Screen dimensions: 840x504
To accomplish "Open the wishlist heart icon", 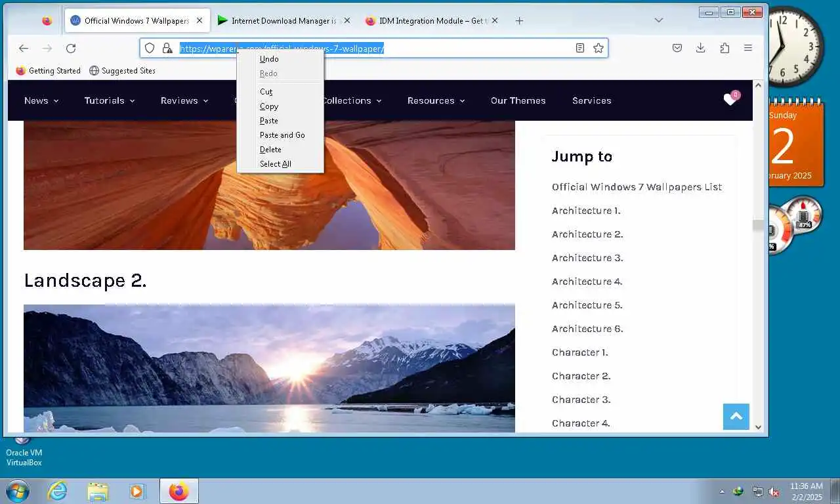I will click(x=730, y=99).
